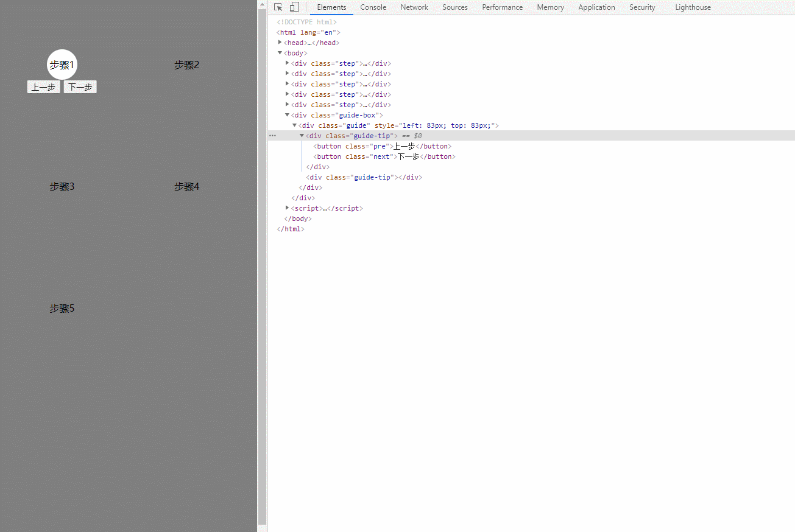Image resolution: width=795 pixels, height=532 pixels.
Task: Select the Application tab
Action: (597, 7)
